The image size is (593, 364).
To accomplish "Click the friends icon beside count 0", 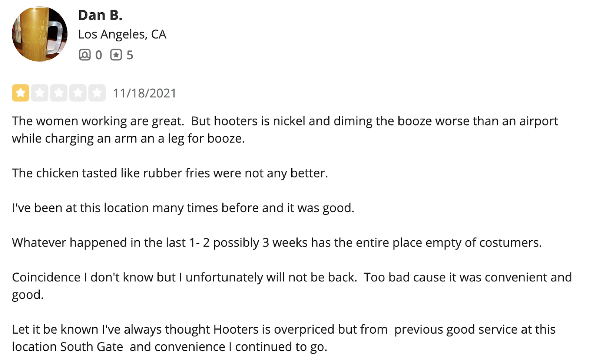I will coord(85,55).
